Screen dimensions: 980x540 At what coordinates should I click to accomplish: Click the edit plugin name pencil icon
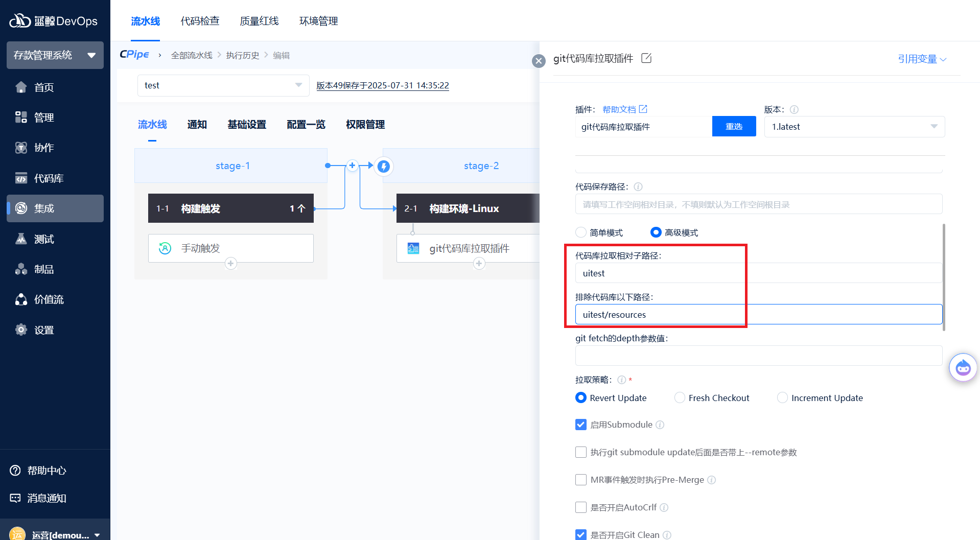(646, 58)
